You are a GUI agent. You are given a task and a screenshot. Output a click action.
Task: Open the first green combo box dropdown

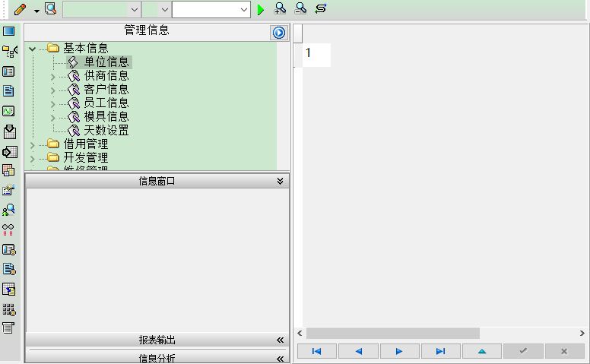pos(135,10)
